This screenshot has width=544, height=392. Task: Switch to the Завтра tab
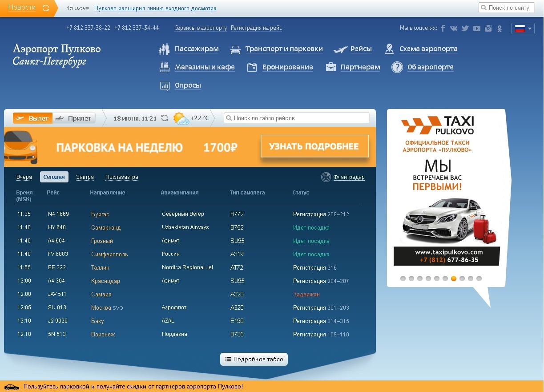pos(85,177)
